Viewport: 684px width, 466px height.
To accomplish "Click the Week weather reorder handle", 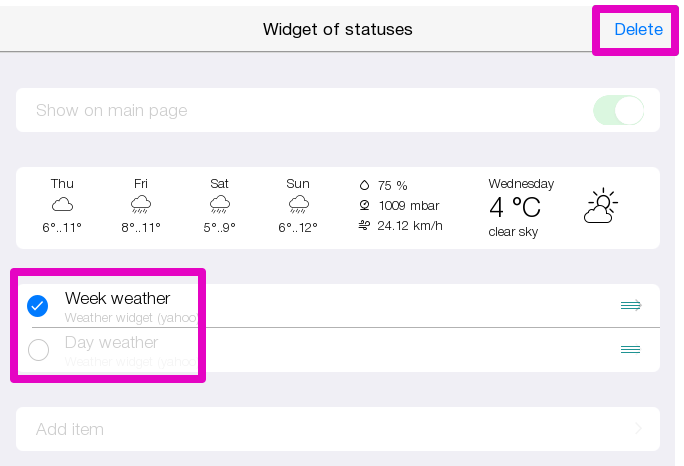I will point(630,305).
